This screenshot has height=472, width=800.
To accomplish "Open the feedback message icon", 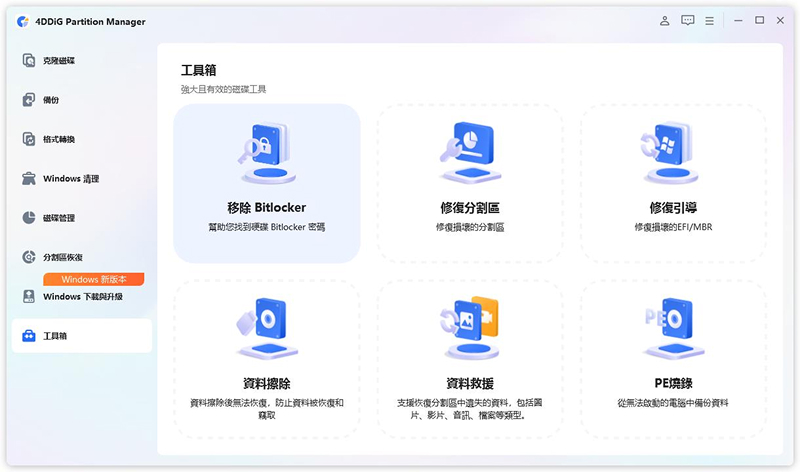I will click(687, 21).
